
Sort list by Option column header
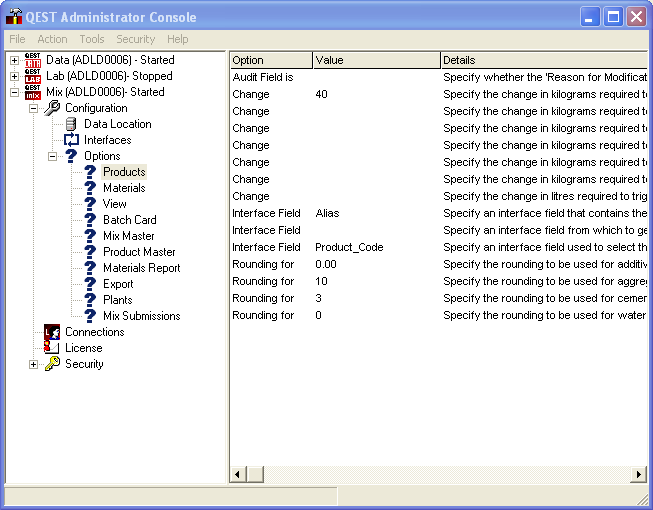pyautogui.click(x=270, y=60)
